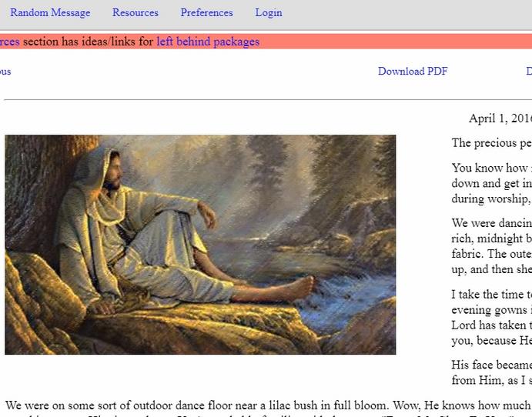The height and width of the screenshot is (417, 532).
Task: Click the Download PDF link
Action: [x=413, y=72]
